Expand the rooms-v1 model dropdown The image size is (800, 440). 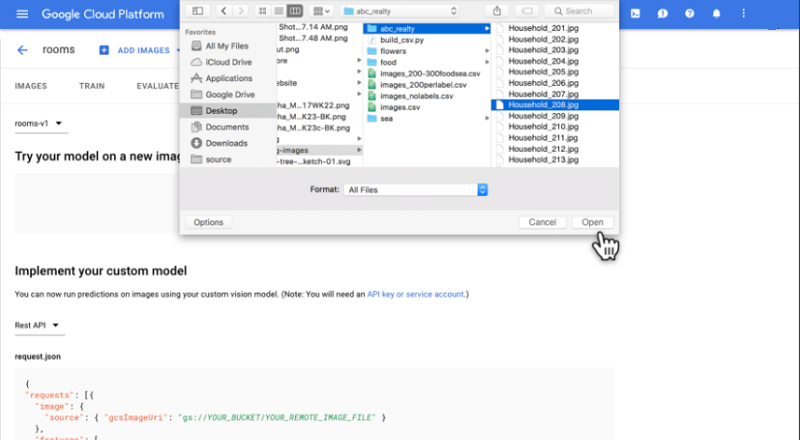pos(40,124)
